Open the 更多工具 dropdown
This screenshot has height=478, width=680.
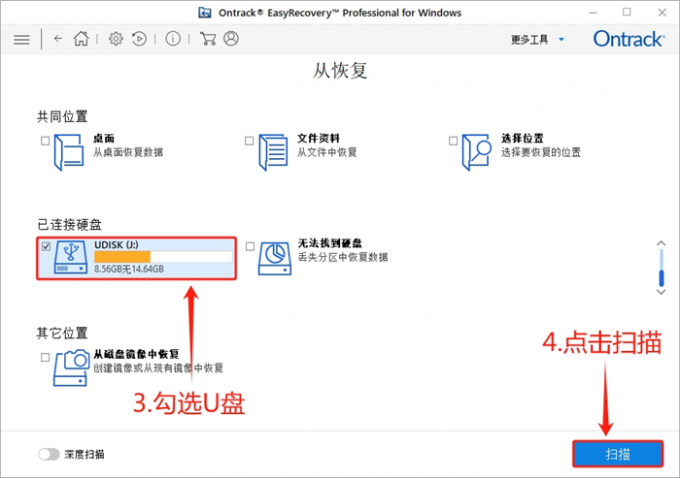pyautogui.click(x=538, y=39)
